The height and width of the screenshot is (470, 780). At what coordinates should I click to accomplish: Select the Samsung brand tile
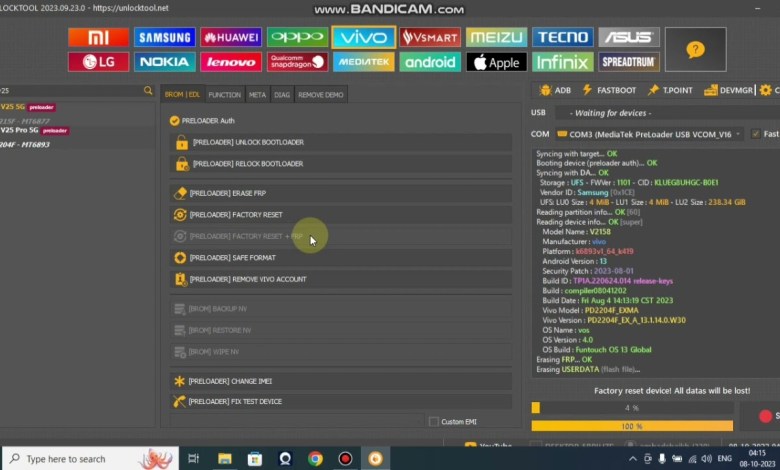pos(165,38)
